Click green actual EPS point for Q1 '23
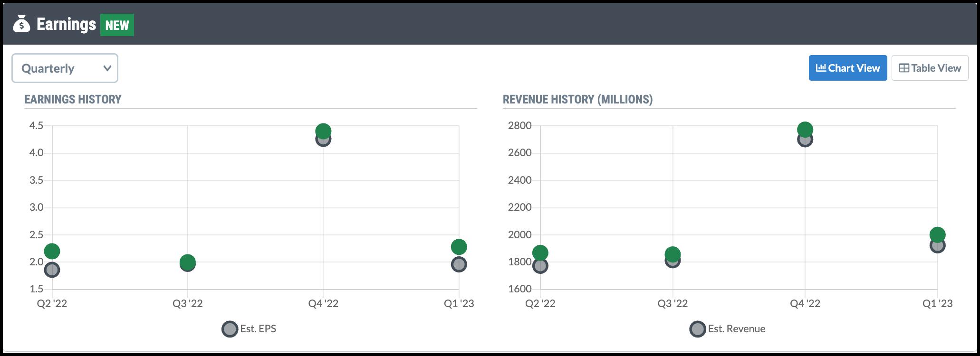The image size is (980, 356). tap(459, 246)
